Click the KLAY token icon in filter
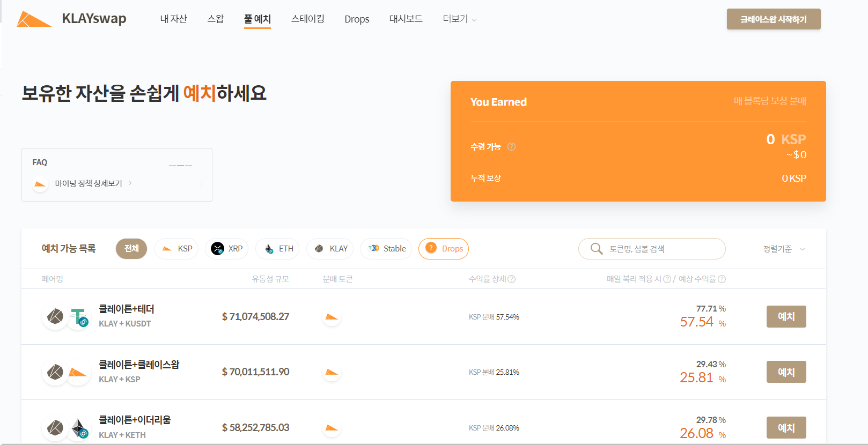Screen dimensions: 868x445 point(319,249)
